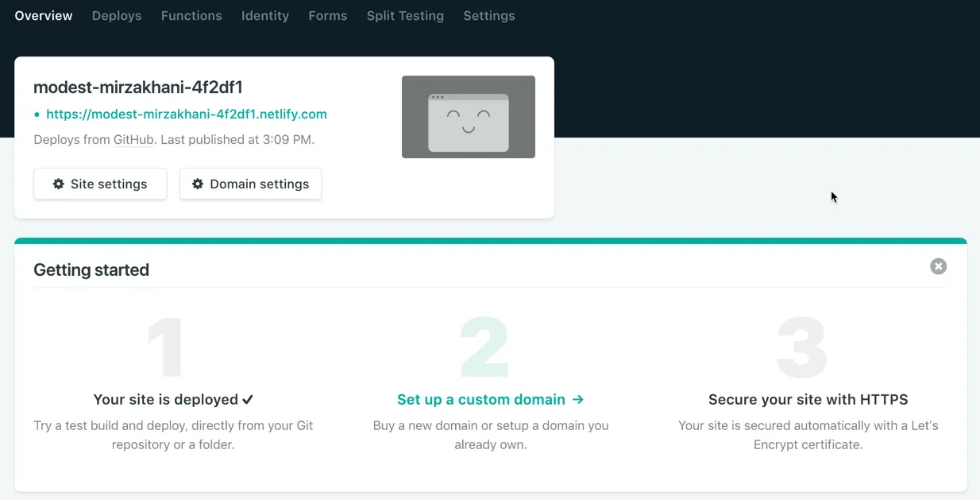Click the Set up a custom domain link
980x500 pixels.
[481, 399]
